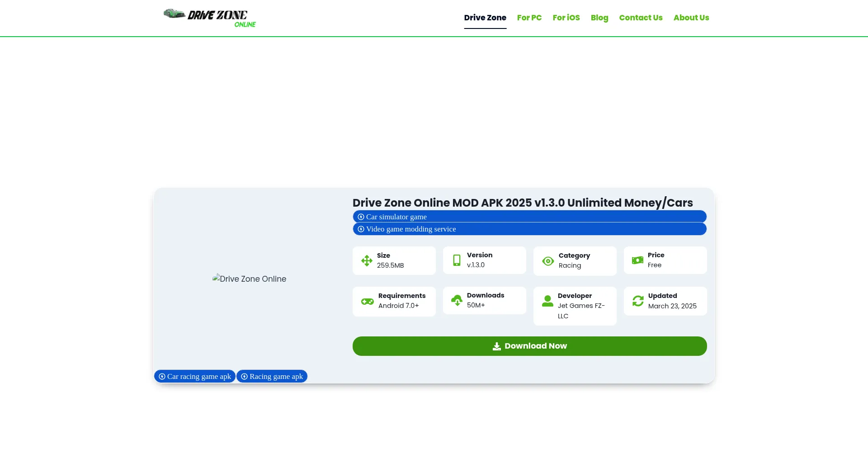This screenshot has width=868, height=449.
Task: Click the Developer person icon
Action: click(547, 301)
